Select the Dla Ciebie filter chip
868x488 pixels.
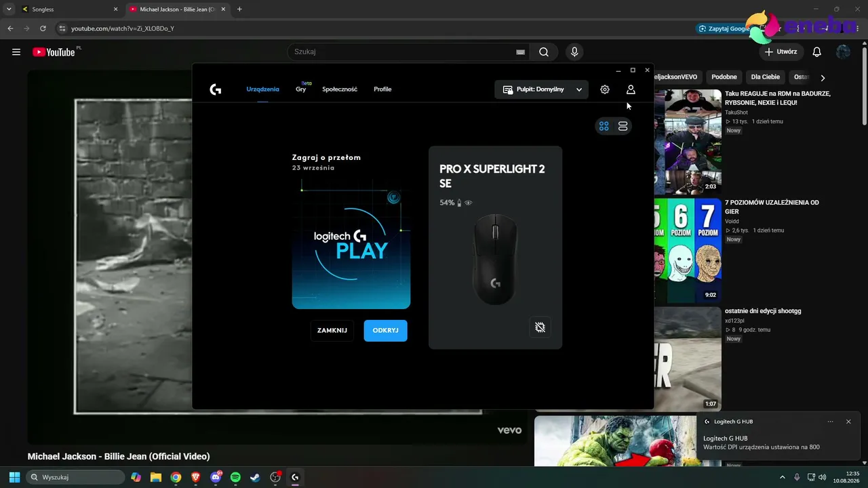click(766, 77)
